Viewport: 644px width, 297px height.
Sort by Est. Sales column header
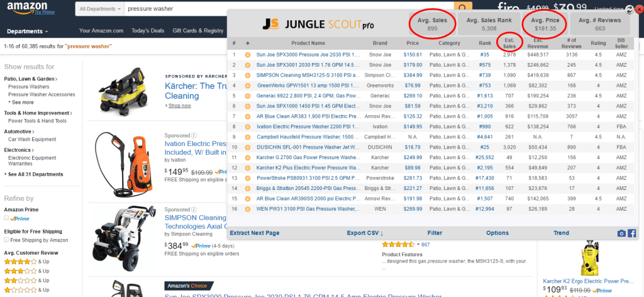[509, 43]
